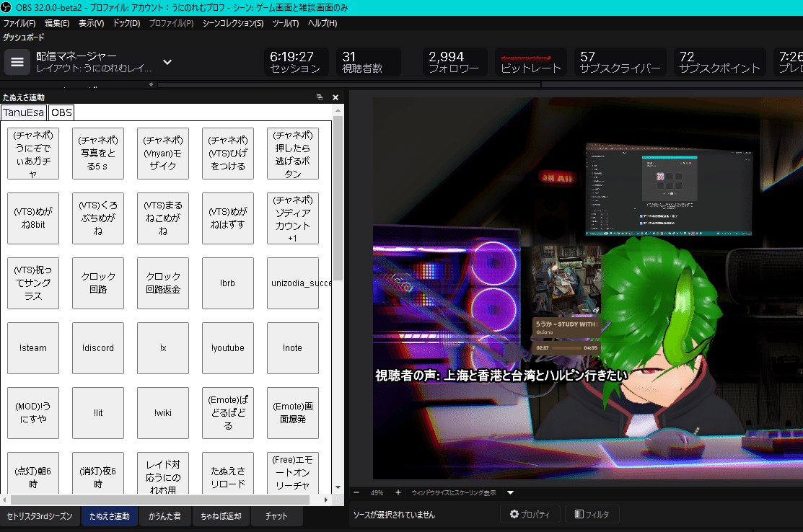Send the !x command button

[x=163, y=348]
